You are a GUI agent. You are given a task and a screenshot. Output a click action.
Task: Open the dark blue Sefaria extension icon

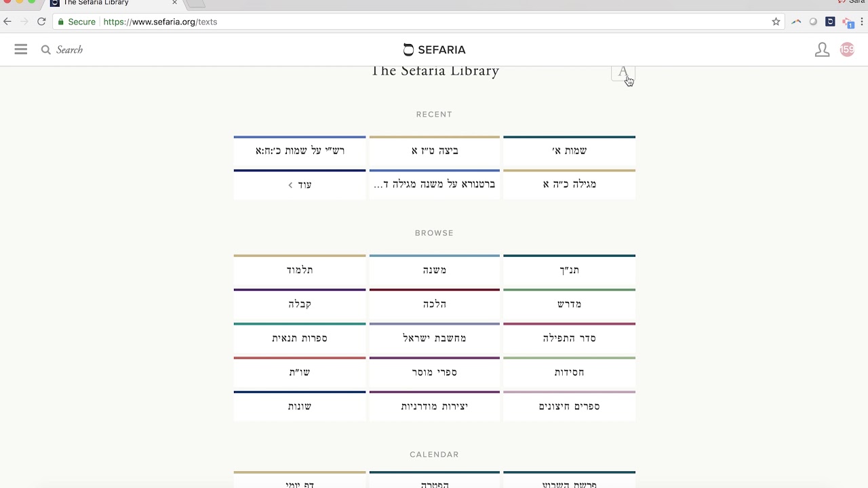tap(830, 22)
